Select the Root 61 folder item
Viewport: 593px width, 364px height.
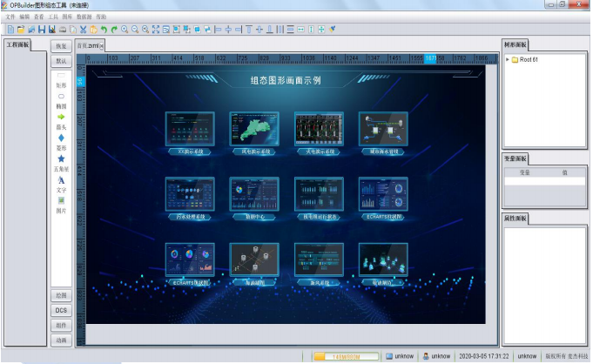[524, 59]
